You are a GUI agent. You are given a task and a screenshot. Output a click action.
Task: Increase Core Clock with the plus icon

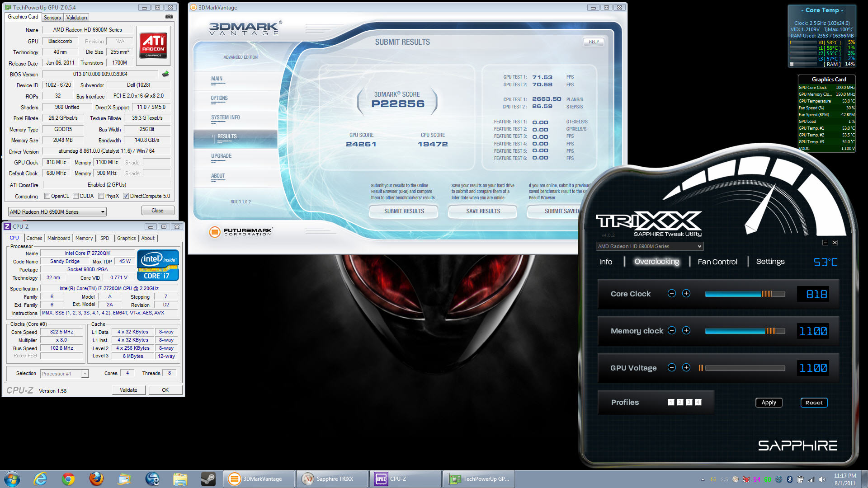[686, 293]
